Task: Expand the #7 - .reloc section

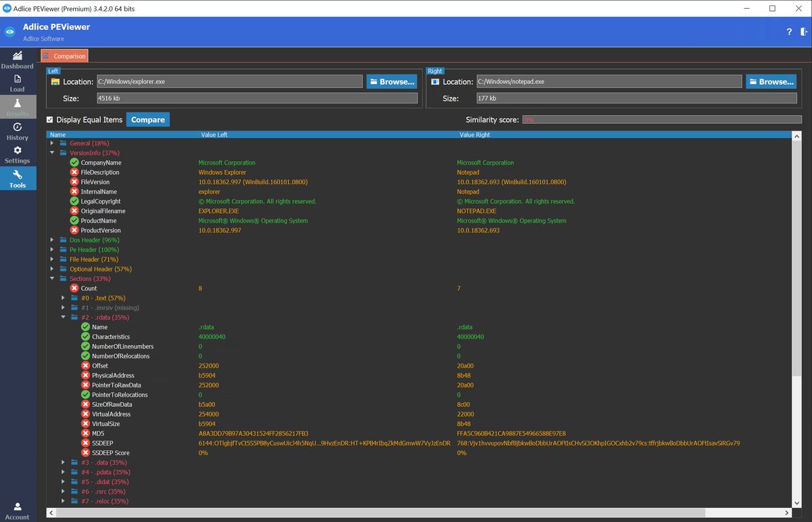Action: coord(64,501)
